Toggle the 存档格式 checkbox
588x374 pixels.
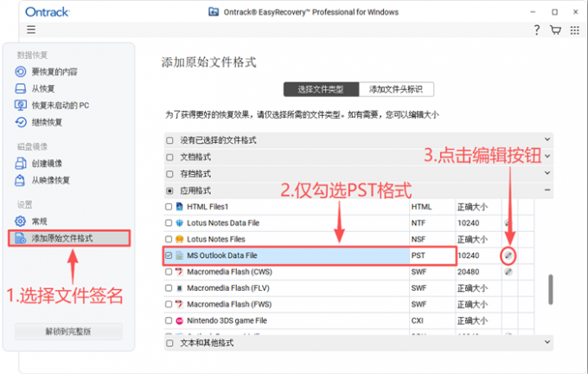[x=169, y=174]
